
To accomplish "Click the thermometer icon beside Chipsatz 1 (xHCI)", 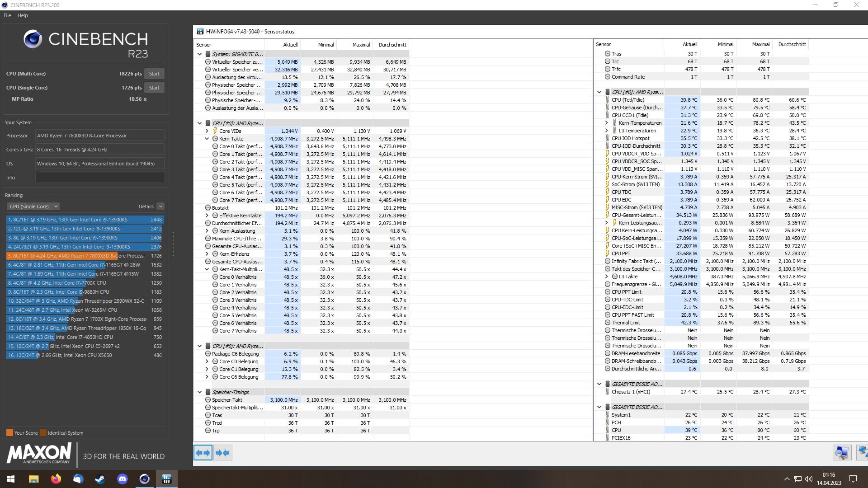I will click(x=607, y=392).
